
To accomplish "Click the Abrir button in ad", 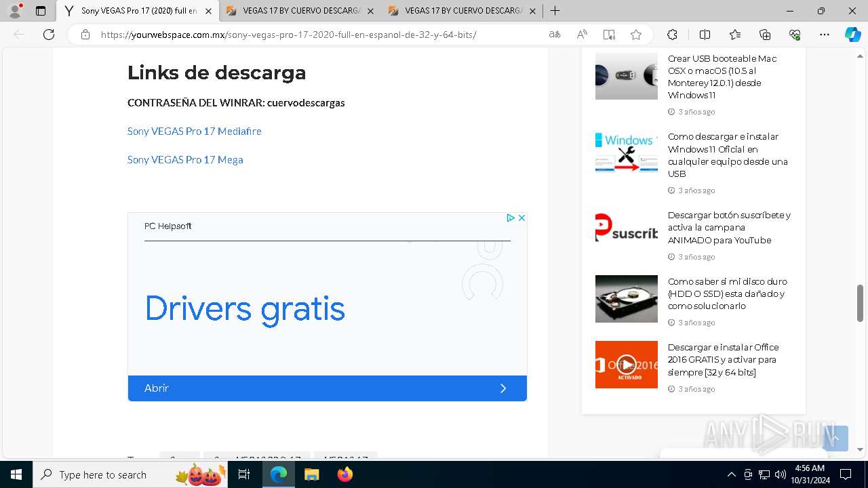I will pos(327,388).
